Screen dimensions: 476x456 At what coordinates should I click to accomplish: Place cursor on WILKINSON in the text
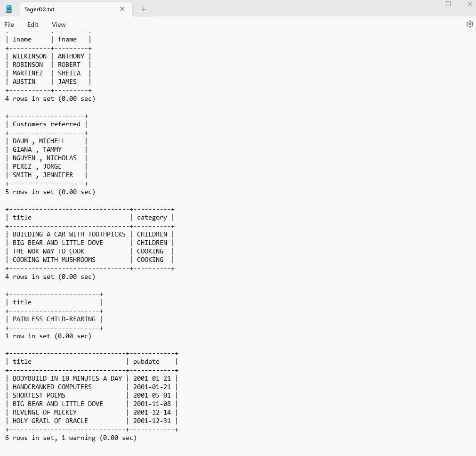coord(30,56)
